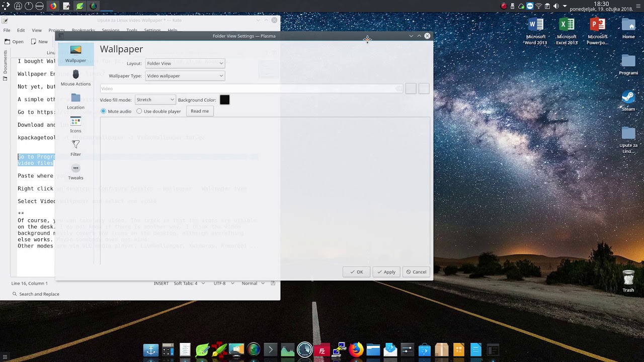Viewport: 644px width, 362px height.
Task: Open Microsoft Excel 2013 desktop shortcut
Action: [567, 31]
